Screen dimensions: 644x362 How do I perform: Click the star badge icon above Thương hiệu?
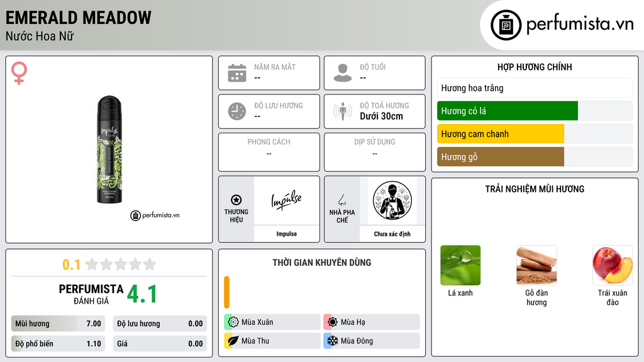click(x=236, y=200)
